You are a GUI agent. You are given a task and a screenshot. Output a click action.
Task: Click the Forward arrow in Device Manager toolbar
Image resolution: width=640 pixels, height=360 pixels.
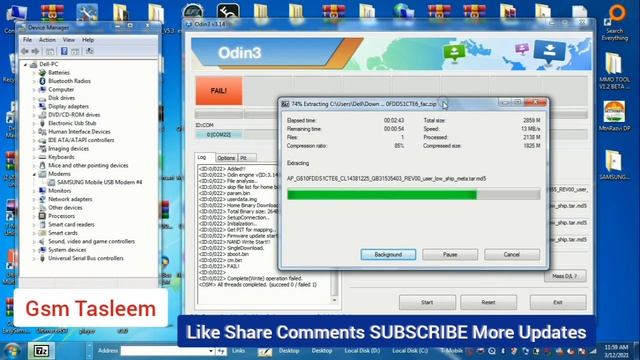[x=36, y=51]
